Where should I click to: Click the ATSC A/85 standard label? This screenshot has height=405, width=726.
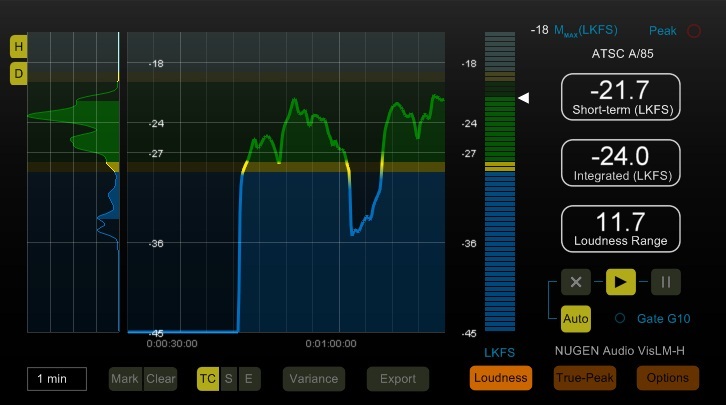(622, 54)
